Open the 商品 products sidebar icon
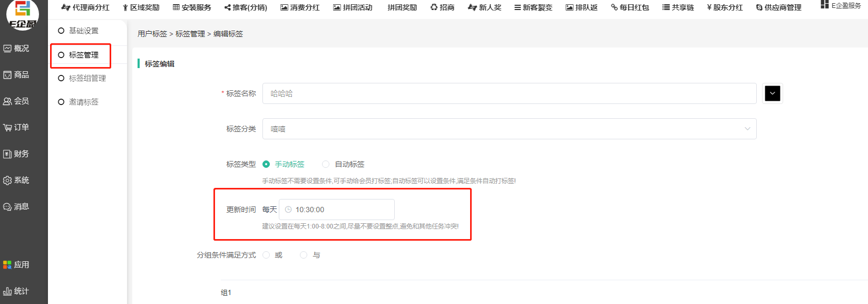Screen dimensions: 868x304 [x=7, y=75]
